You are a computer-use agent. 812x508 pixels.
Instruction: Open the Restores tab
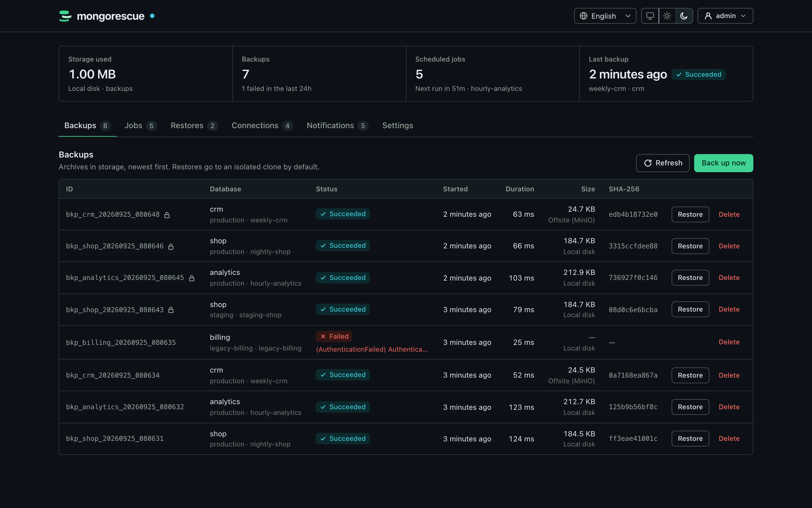click(x=194, y=125)
